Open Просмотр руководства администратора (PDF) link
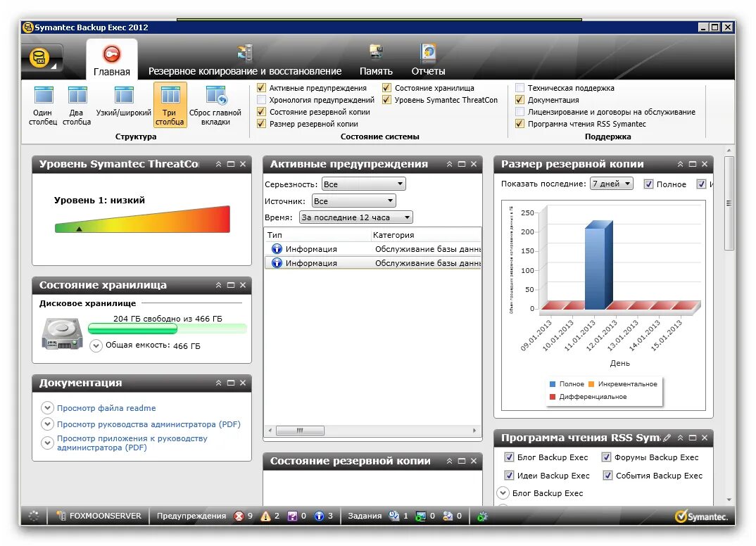 click(x=149, y=424)
